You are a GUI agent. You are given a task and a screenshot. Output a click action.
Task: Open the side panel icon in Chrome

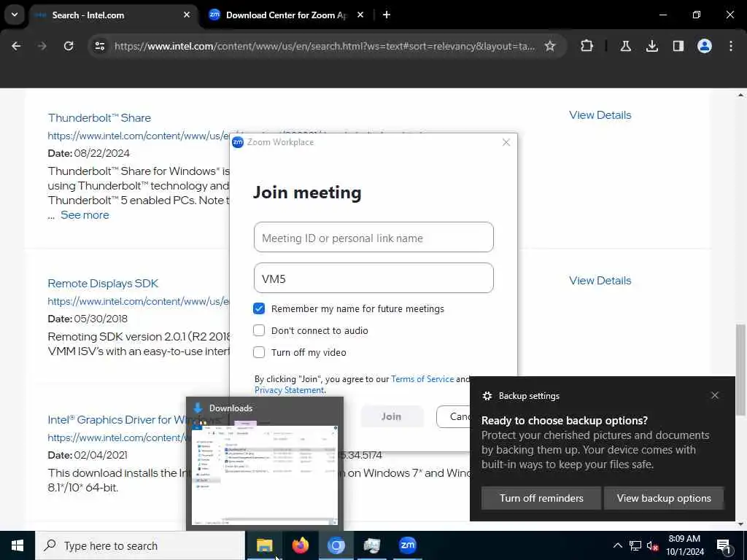tap(678, 46)
